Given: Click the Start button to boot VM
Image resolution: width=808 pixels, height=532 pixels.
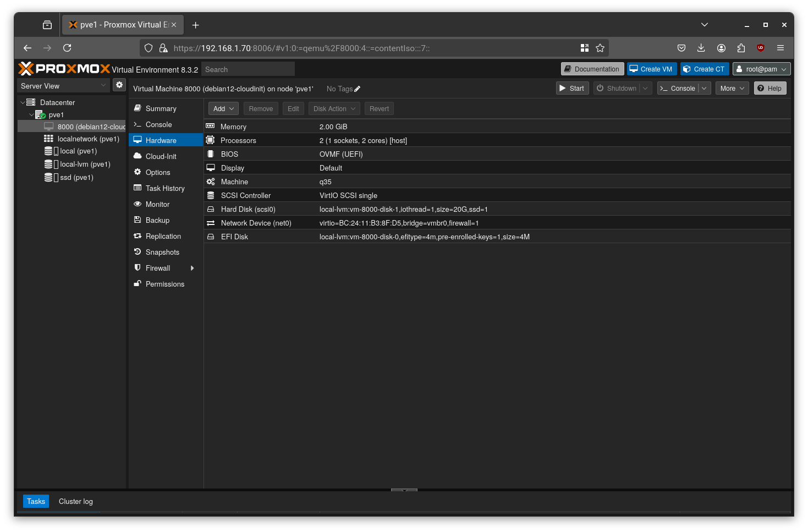Looking at the screenshot, I should [x=572, y=88].
